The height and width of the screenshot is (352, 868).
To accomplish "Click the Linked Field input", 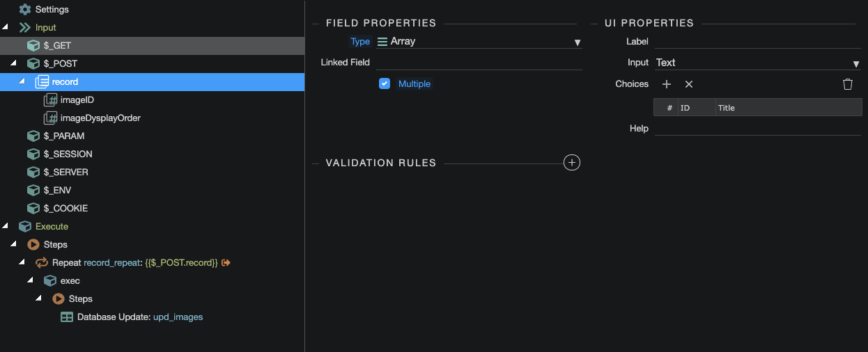I will 479,63.
